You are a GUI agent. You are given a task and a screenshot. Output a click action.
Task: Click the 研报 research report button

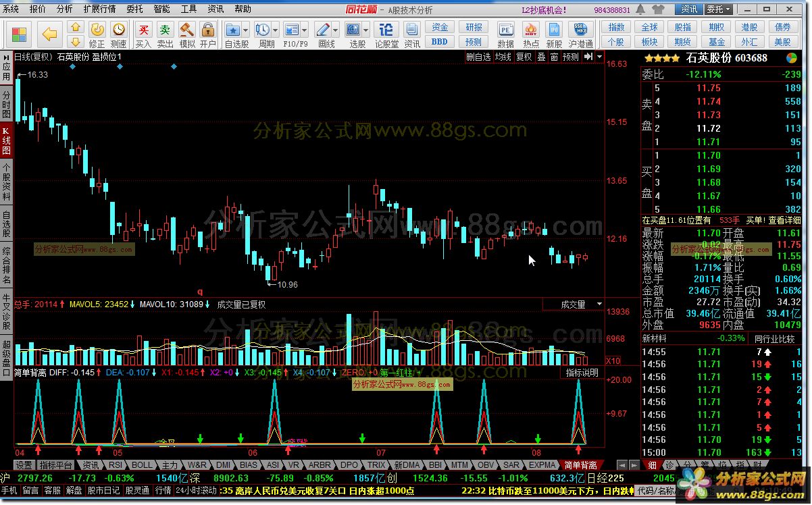point(474,28)
